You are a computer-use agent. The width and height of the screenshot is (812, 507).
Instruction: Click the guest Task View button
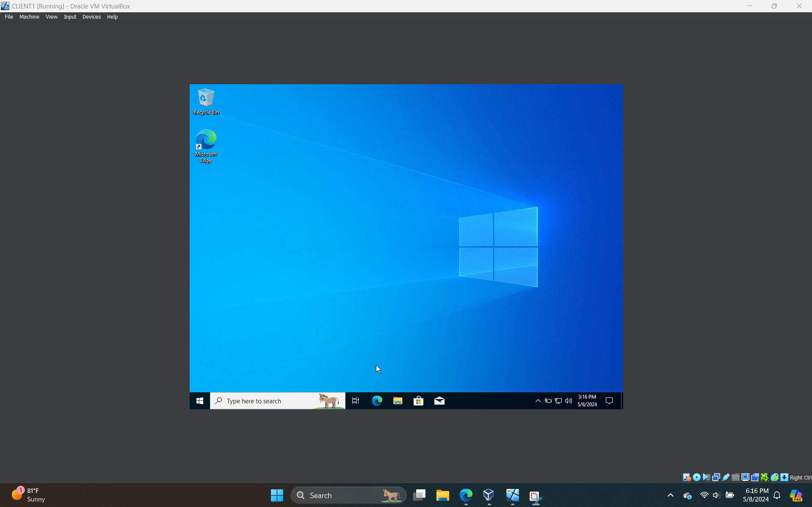(356, 401)
